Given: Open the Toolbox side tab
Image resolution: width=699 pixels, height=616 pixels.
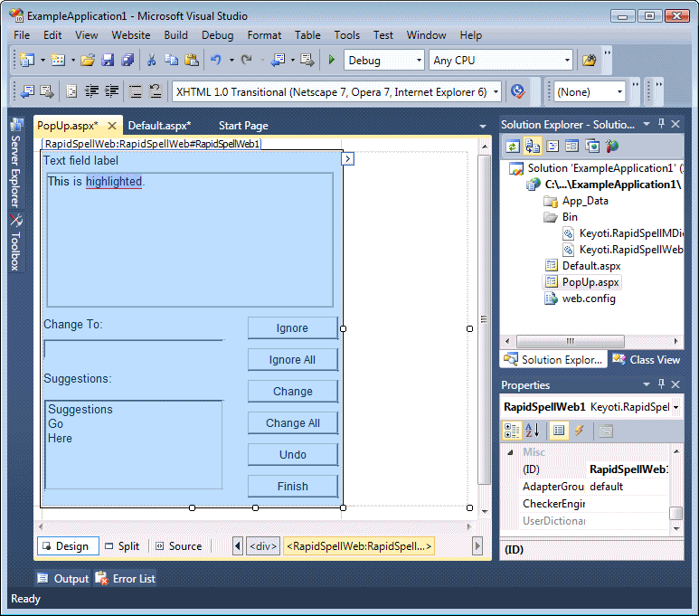Looking at the screenshot, I should 16,242.
